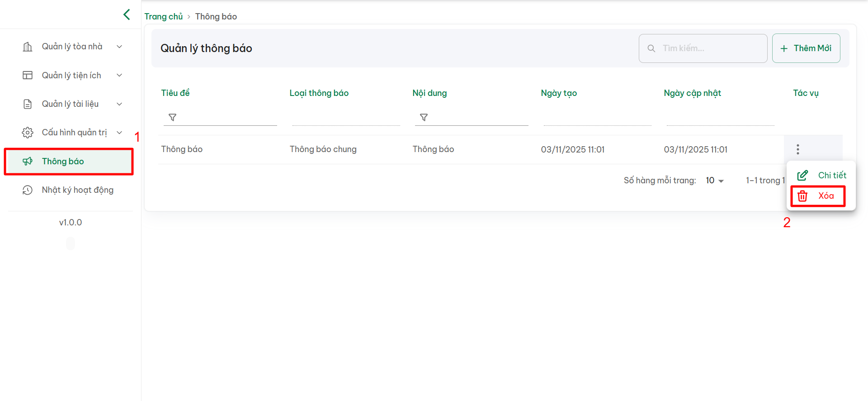868x401 pixels.
Task: Open the rows-per-page dropdown showing 10
Action: pos(715,181)
